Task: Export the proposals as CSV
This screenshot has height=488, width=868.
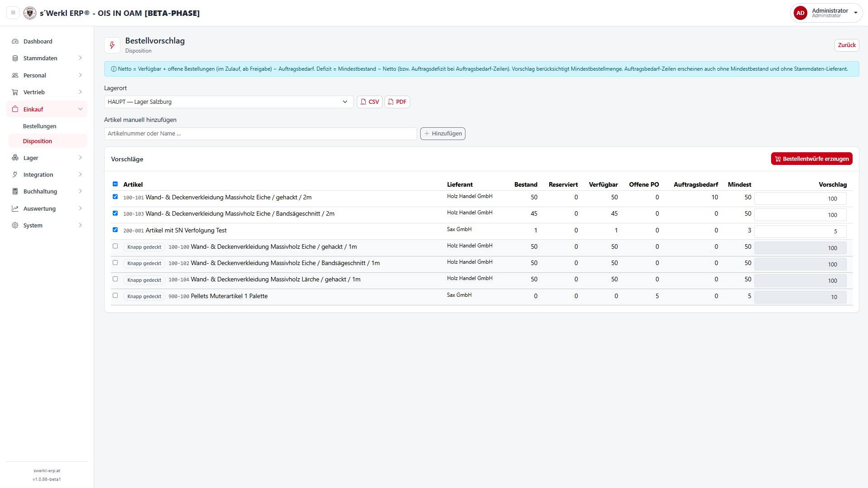Action: 369,102
